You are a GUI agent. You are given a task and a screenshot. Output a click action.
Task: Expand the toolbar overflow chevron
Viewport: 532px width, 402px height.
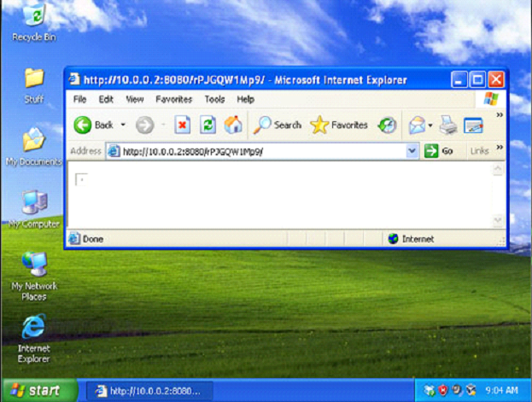point(500,114)
